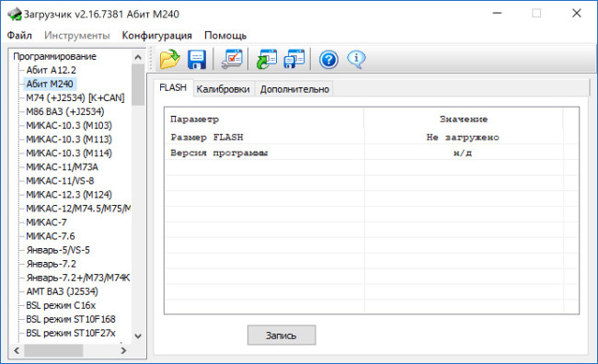Close the Загрузчик window
The width and height of the screenshot is (598, 364).
[577, 14]
